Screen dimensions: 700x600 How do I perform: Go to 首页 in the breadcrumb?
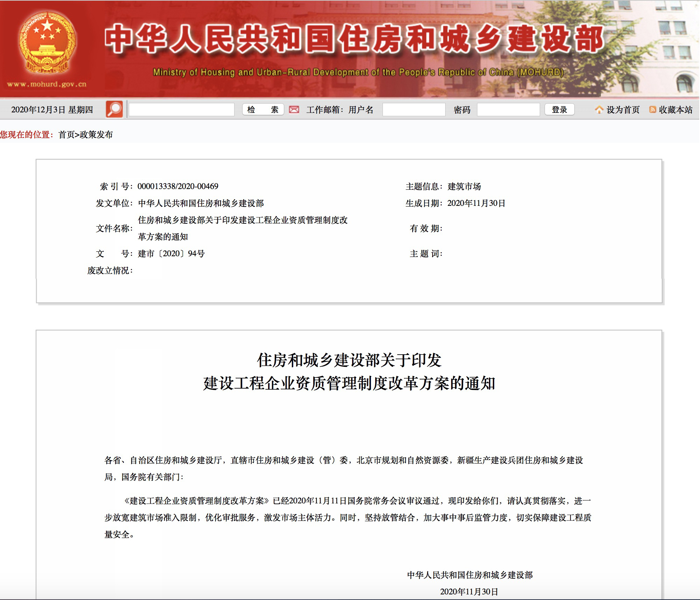66,135
